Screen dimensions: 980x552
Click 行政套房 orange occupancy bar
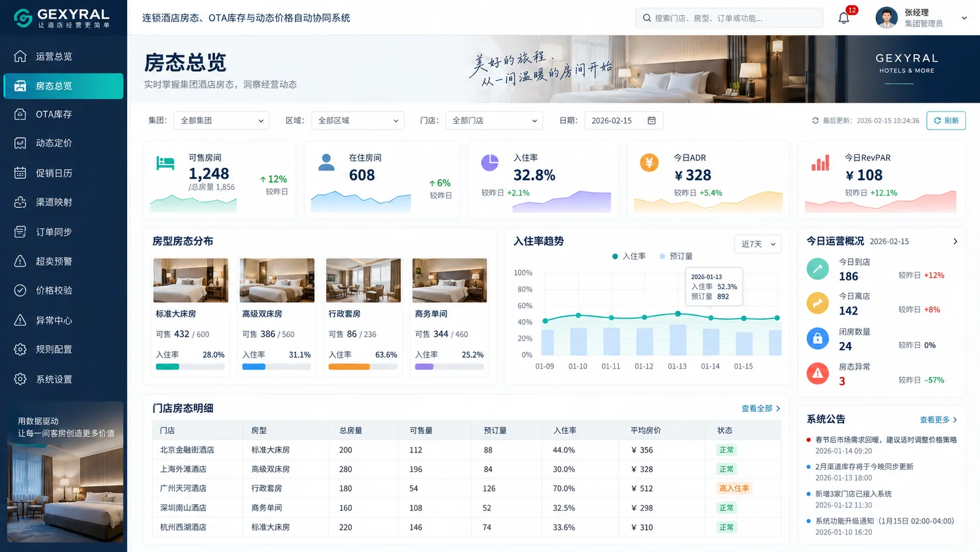point(363,367)
